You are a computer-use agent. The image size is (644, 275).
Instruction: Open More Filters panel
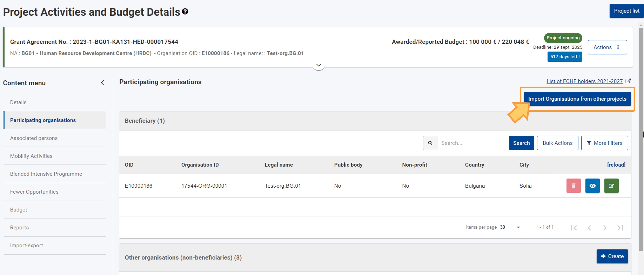click(604, 143)
